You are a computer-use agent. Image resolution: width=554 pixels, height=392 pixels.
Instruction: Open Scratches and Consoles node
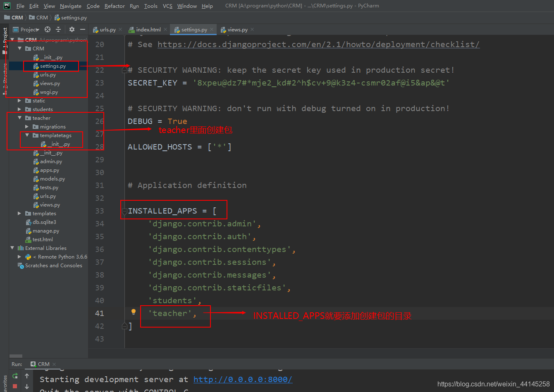click(53, 265)
